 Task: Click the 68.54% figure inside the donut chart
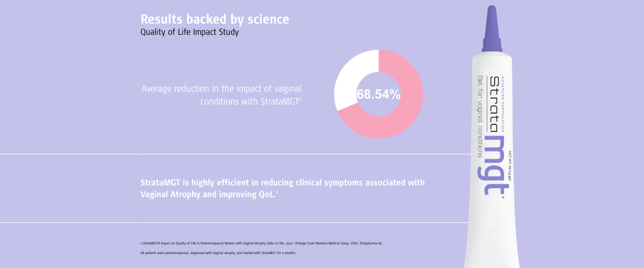[378, 94]
